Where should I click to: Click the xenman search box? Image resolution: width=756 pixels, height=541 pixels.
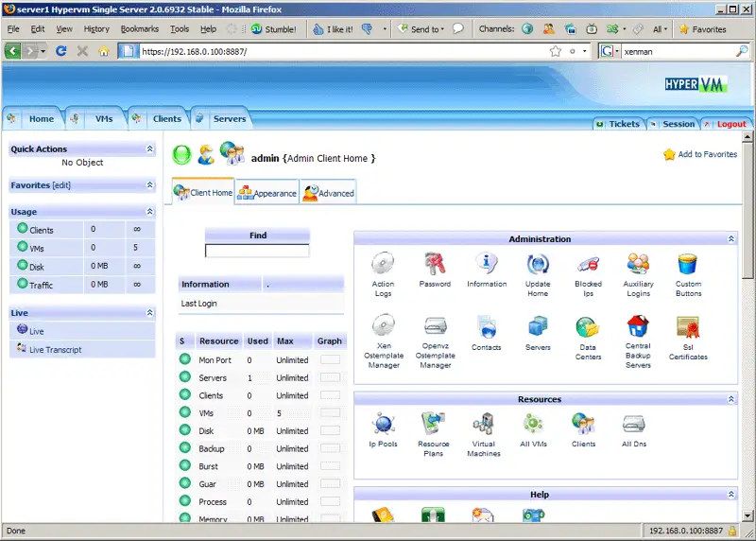click(679, 51)
